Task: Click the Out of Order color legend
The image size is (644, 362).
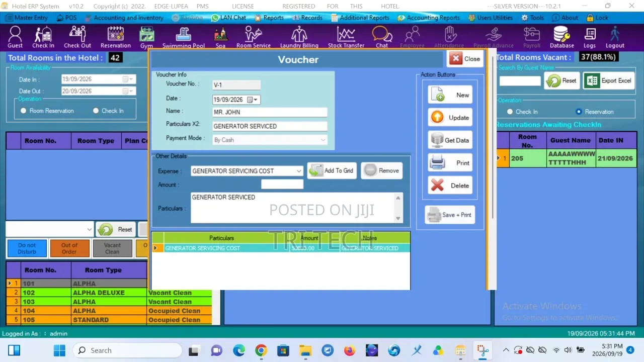Action: [x=69, y=248]
